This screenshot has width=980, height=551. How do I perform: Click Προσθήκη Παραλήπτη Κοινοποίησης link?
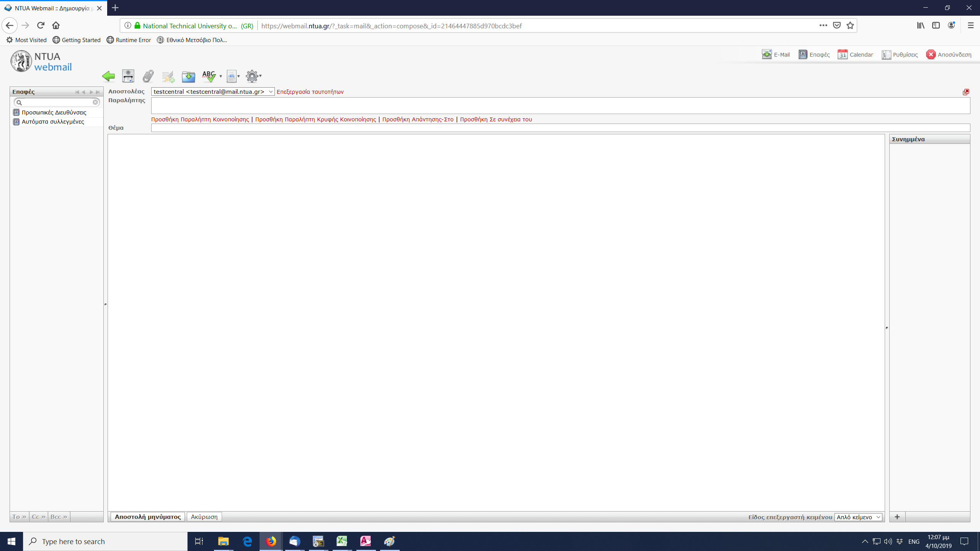click(200, 119)
